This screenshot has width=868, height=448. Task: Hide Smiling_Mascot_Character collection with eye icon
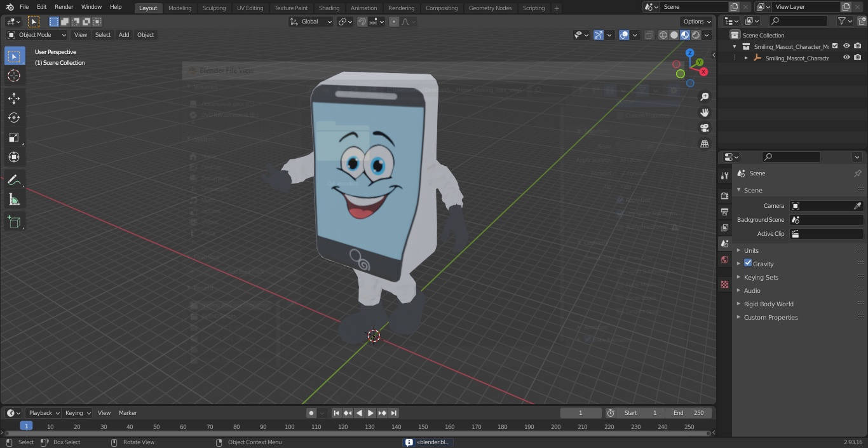coord(846,46)
